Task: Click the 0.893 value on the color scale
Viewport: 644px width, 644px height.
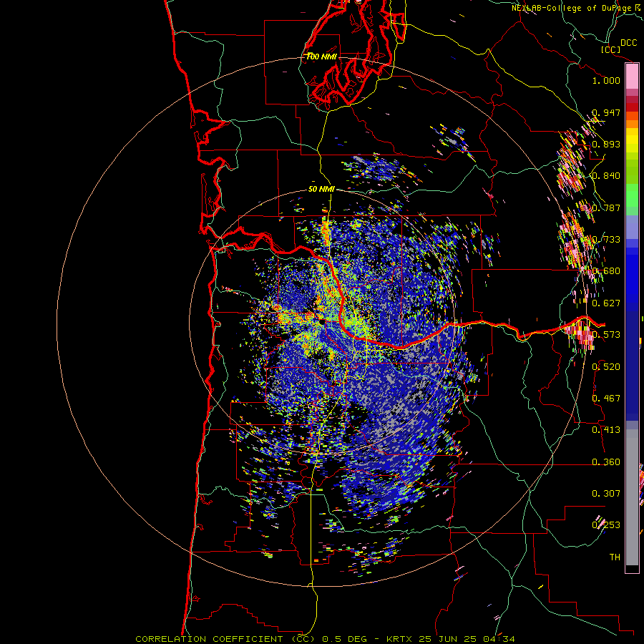Action: (606, 144)
